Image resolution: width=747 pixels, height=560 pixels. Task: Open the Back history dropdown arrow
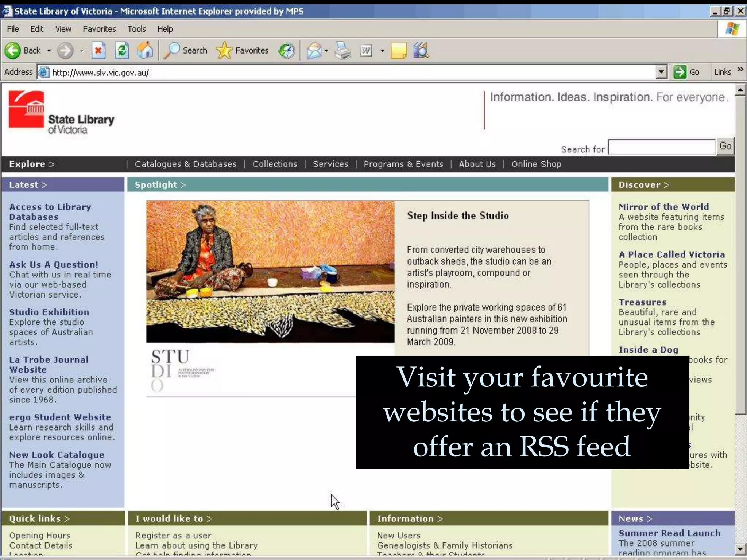pos(49,51)
